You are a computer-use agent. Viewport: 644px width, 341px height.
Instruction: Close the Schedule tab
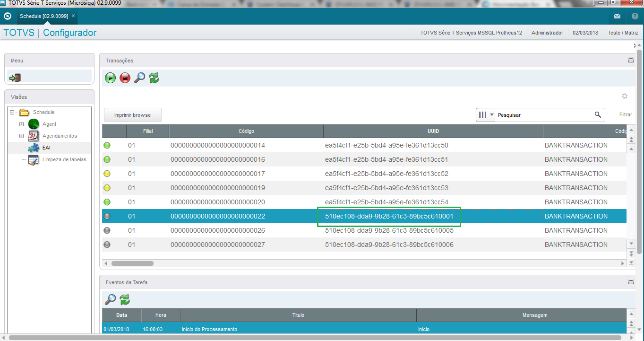(73, 16)
